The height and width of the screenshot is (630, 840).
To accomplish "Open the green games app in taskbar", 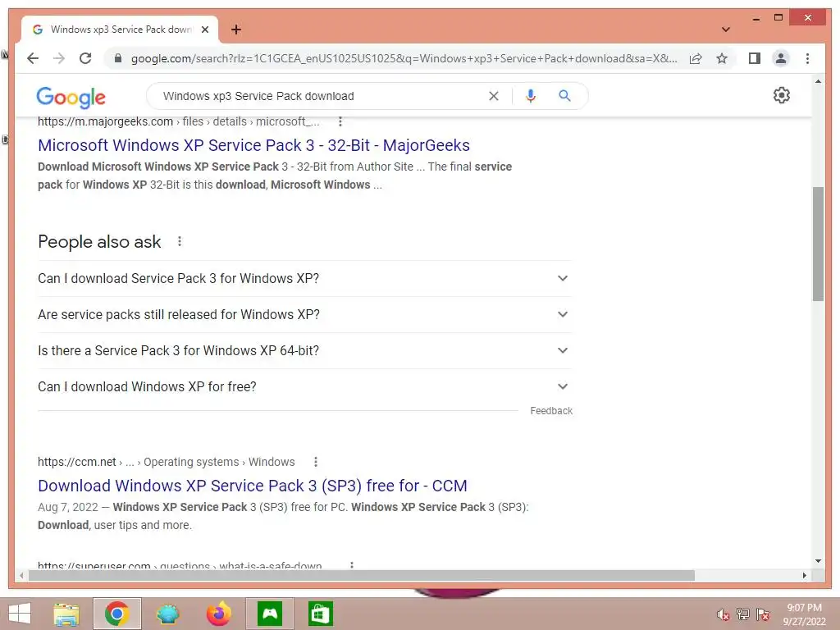I will point(269,614).
